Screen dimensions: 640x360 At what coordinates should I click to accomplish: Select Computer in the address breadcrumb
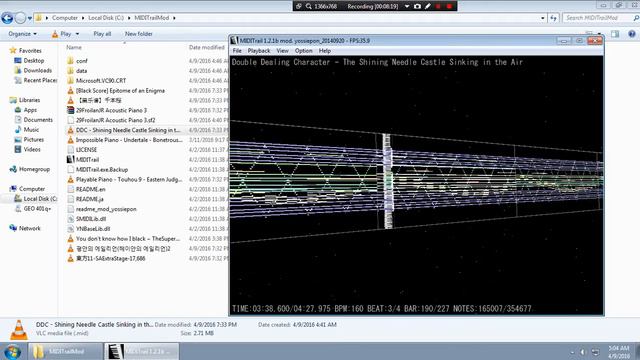tap(64, 18)
